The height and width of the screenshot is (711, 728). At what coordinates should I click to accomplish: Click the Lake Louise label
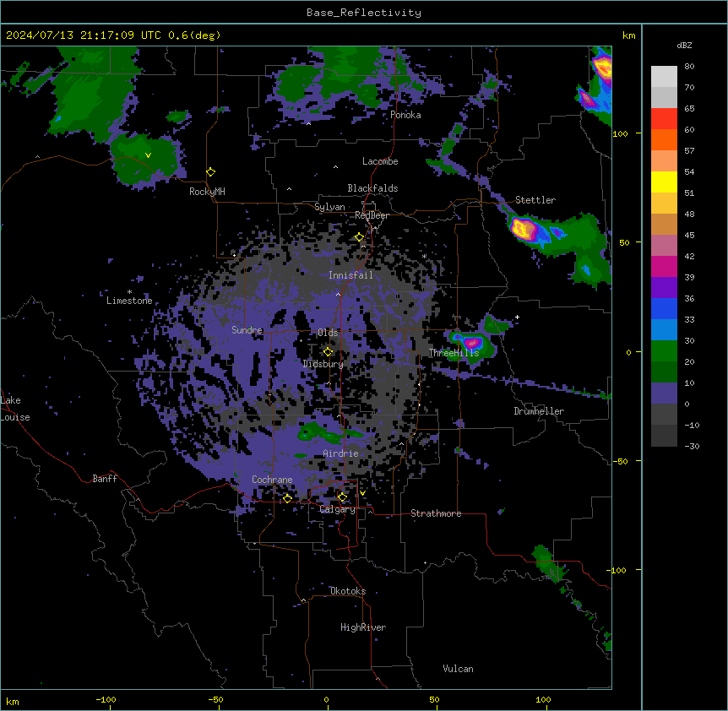(x=15, y=409)
